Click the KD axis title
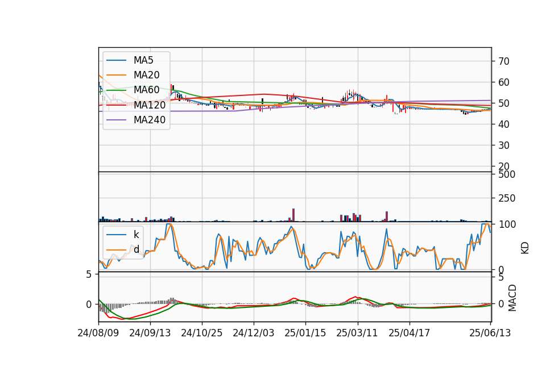Image resolution: width=546 pixels, height=392 pixels. click(525, 248)
